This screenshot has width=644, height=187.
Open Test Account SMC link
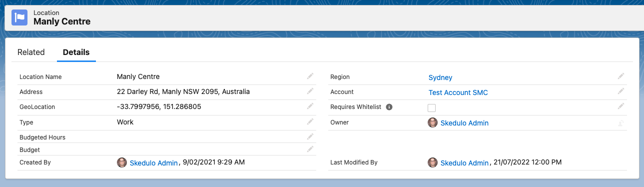pos(458,92)
